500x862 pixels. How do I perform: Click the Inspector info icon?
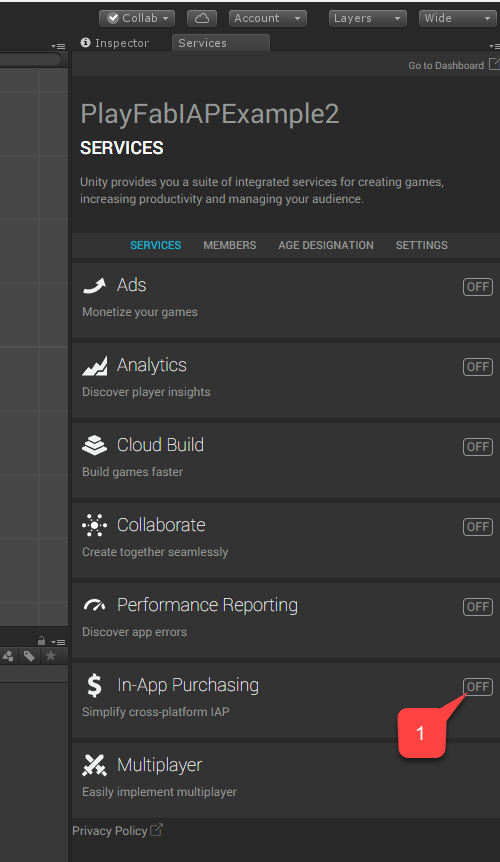pos(85,42)
